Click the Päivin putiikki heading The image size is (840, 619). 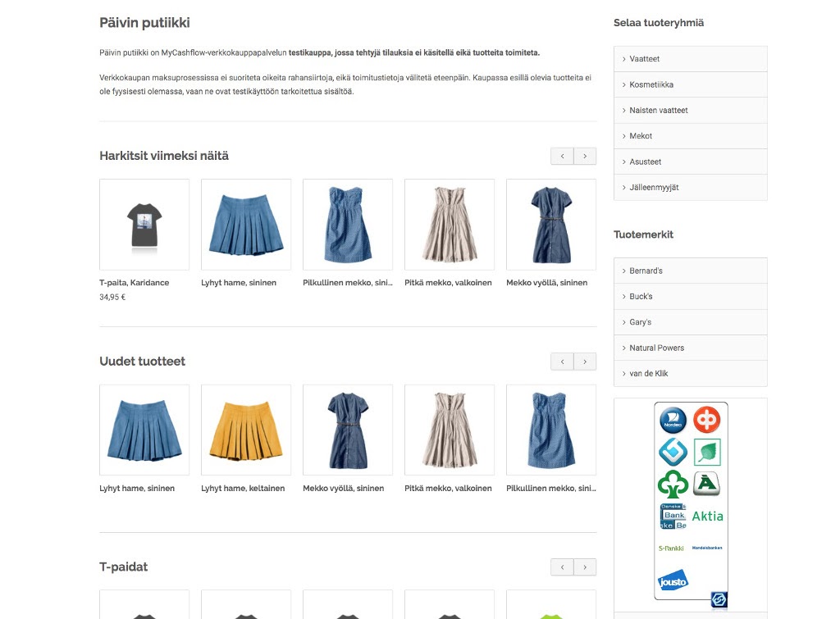(x=144, y=23)
